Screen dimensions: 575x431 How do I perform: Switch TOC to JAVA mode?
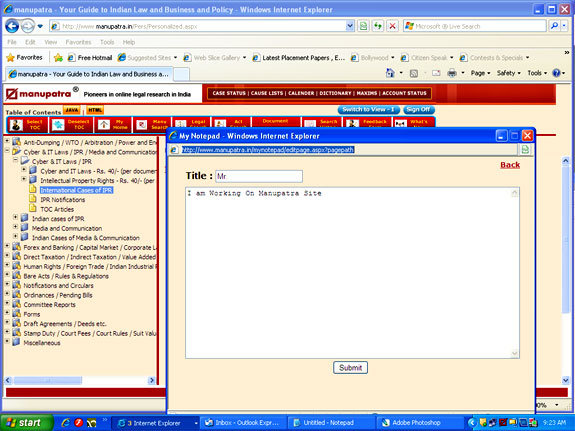72,110
